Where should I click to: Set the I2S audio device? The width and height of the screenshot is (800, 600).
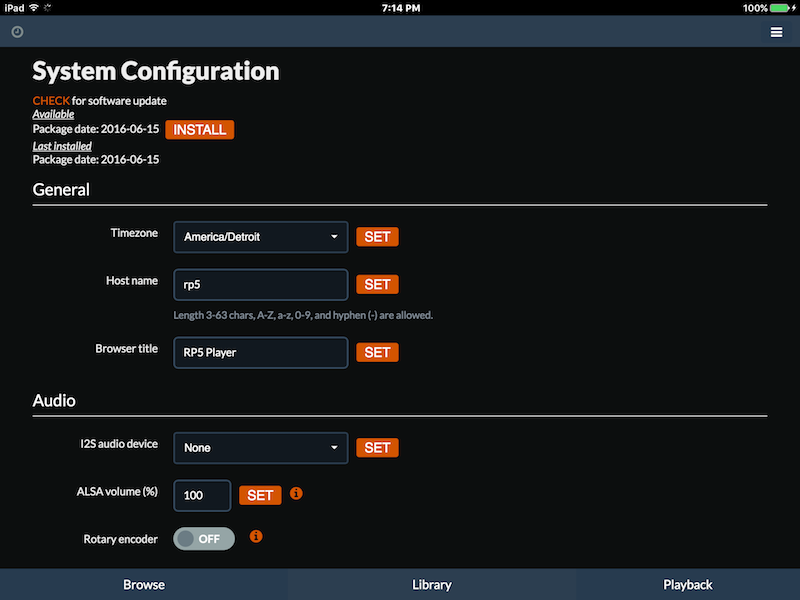[377, 447]
